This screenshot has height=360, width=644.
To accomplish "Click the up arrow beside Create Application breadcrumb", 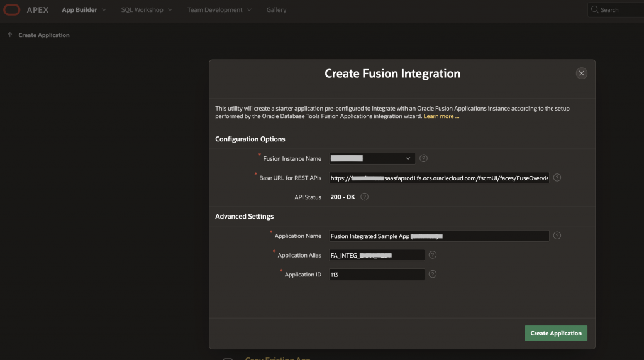I will coord(9,35).
